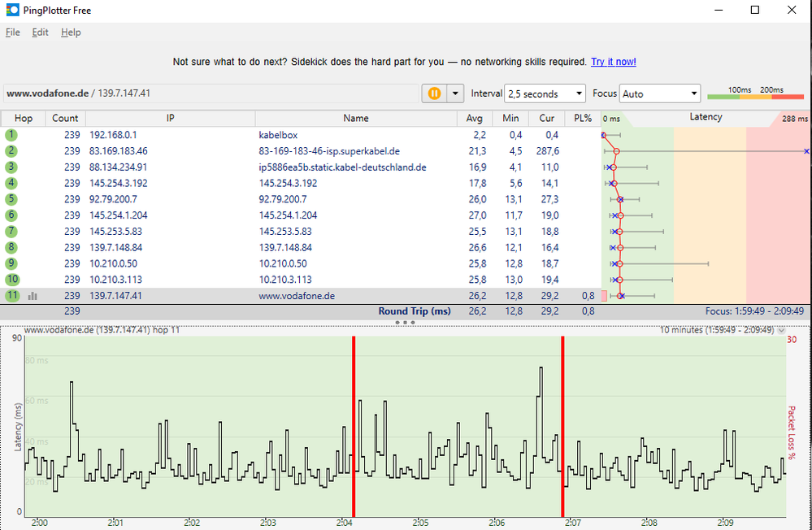Select the IP 145.254.3.192 cell
The image size is (812, 530).
tap(118, 183)
